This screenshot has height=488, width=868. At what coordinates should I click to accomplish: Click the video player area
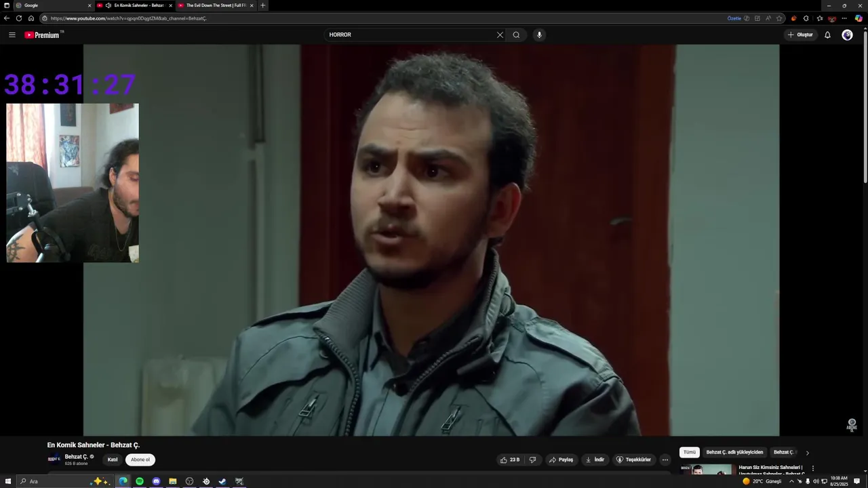431,240
